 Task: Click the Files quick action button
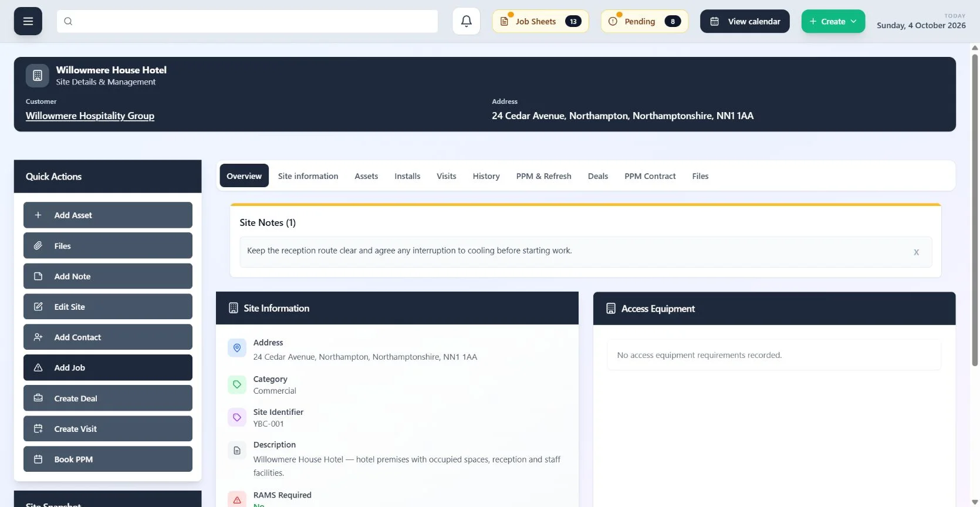(x=108, y=245)
